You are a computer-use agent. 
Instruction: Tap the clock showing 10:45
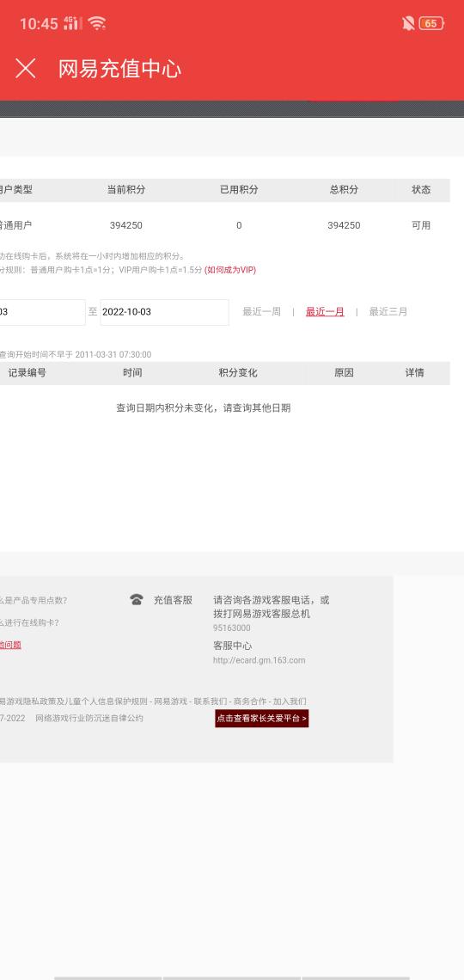(39, 24)
